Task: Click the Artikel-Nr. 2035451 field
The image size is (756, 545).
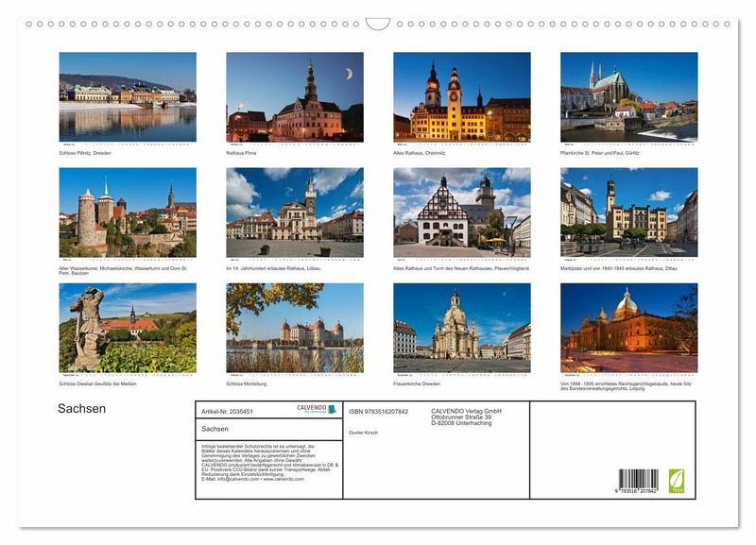Action: (228, 412)
